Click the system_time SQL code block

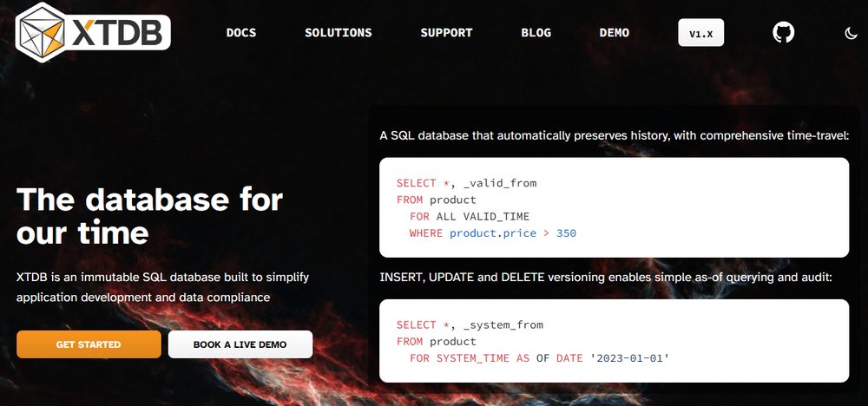(614, 341)
